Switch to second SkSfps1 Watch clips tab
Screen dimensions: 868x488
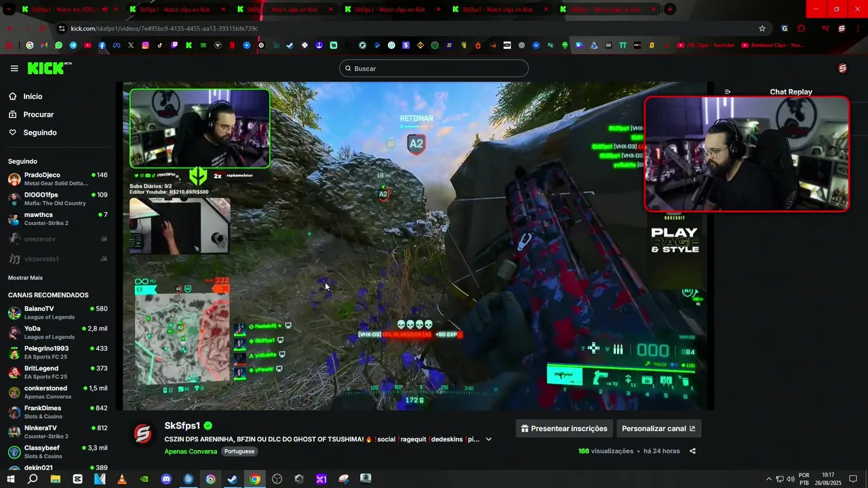coord(178,9)
